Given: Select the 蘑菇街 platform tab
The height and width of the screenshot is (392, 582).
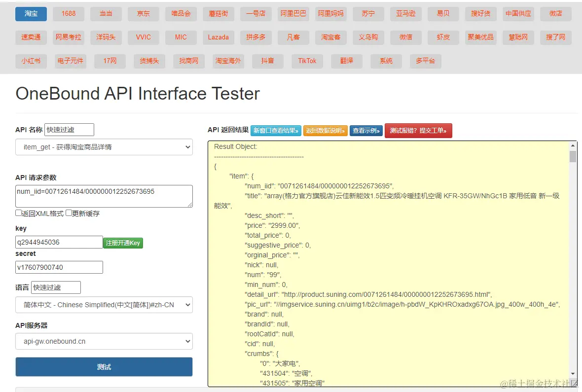Looking at the screenshot, I should [218, 14].
